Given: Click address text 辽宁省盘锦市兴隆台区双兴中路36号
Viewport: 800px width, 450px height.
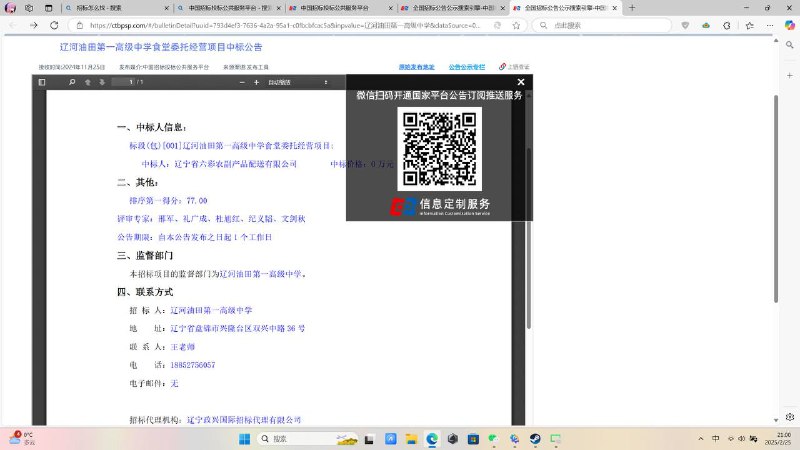Looking at the screenshot, I should [x=238, y=328].
